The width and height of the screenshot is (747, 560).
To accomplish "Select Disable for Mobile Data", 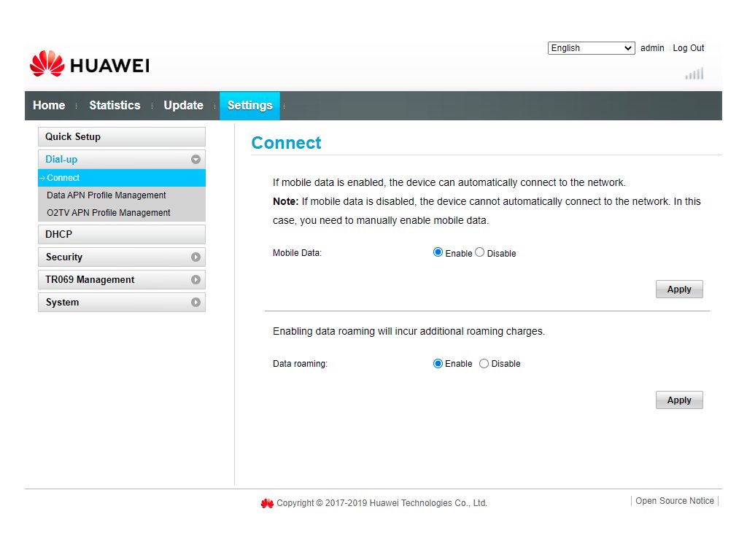I will [x=479, y=252].
